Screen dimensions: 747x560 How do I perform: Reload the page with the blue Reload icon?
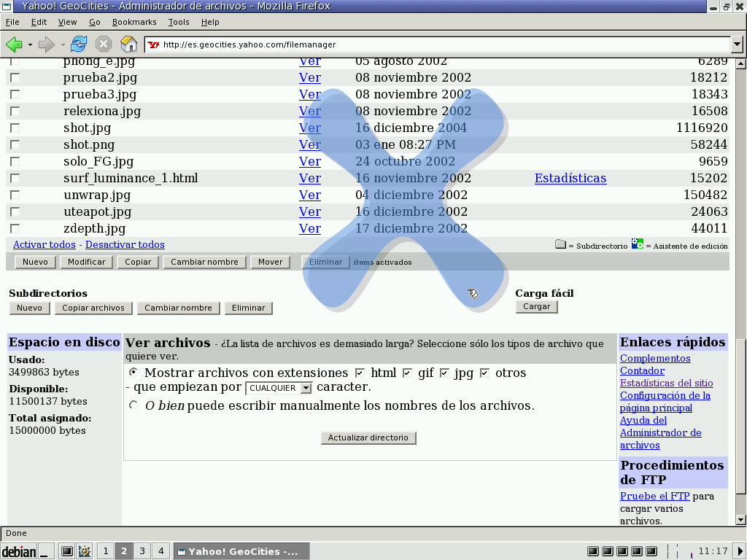coord(79,44)
